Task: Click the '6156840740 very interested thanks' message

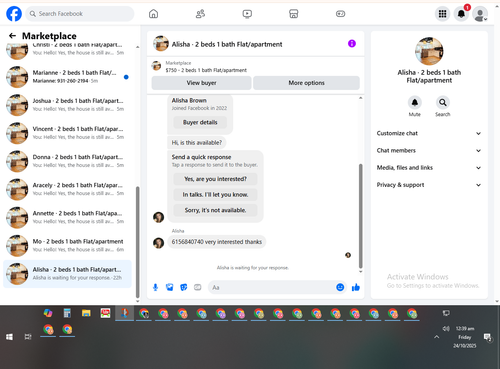Action: (217, 242)
